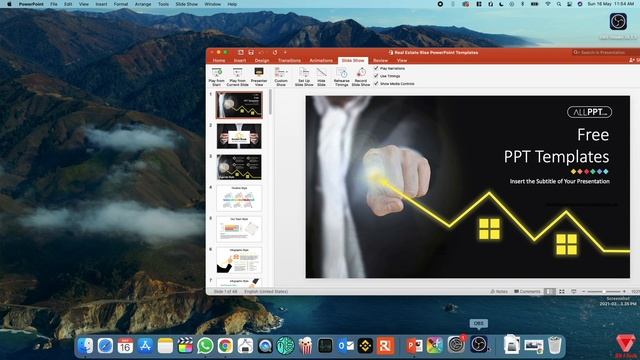Viewport: 640px width, 360px height.
Task: Click Record Slide Show
Action: point(361,77)
